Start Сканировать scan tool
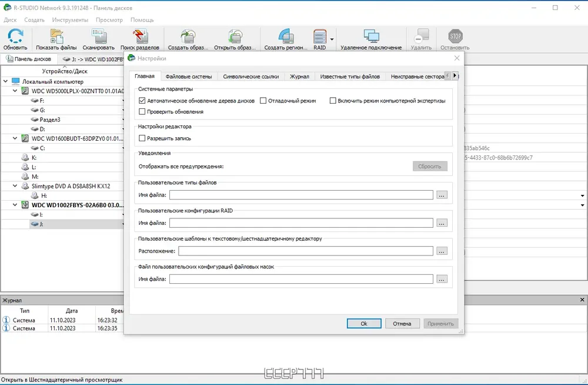The width and height of the screenshot is (588, 385). [99, 39]
